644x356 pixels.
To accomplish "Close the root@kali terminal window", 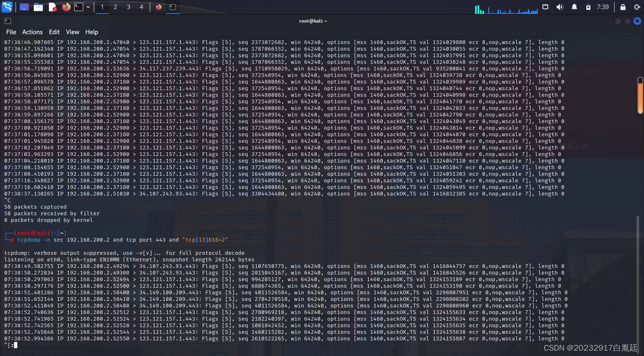I will [x=637, y=21].
